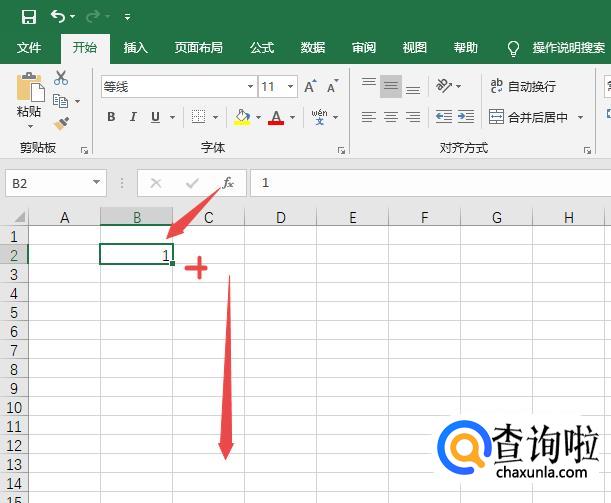Open font color dropdown arrow

point(292,117)
